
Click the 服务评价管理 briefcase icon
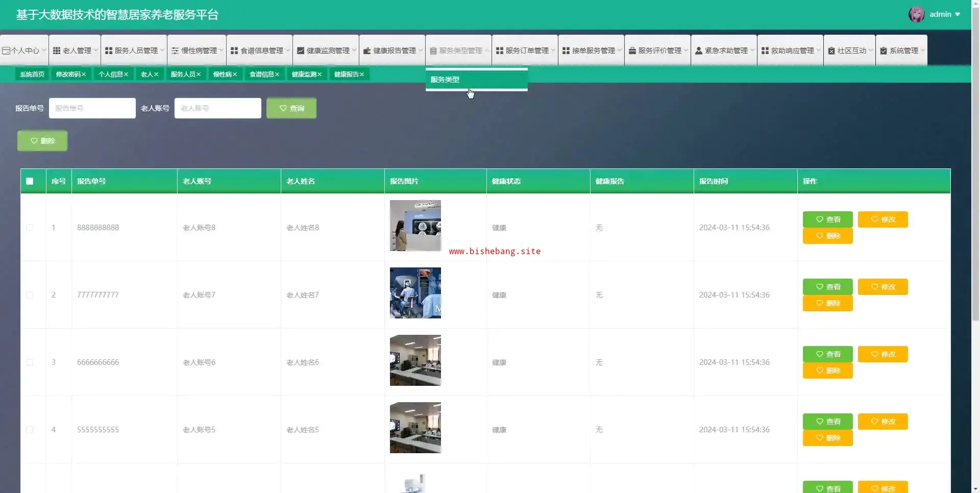[x=632, y=51]
